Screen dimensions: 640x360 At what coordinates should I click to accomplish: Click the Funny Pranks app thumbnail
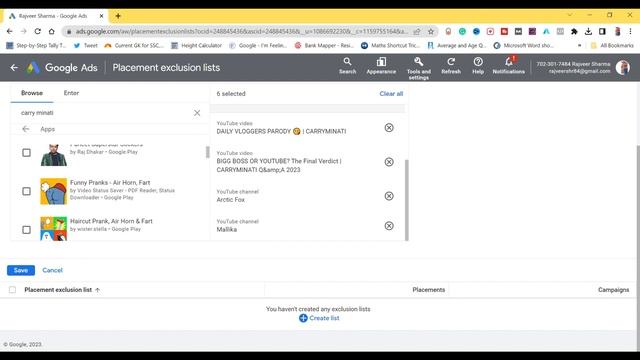click(x=53, y=191)
